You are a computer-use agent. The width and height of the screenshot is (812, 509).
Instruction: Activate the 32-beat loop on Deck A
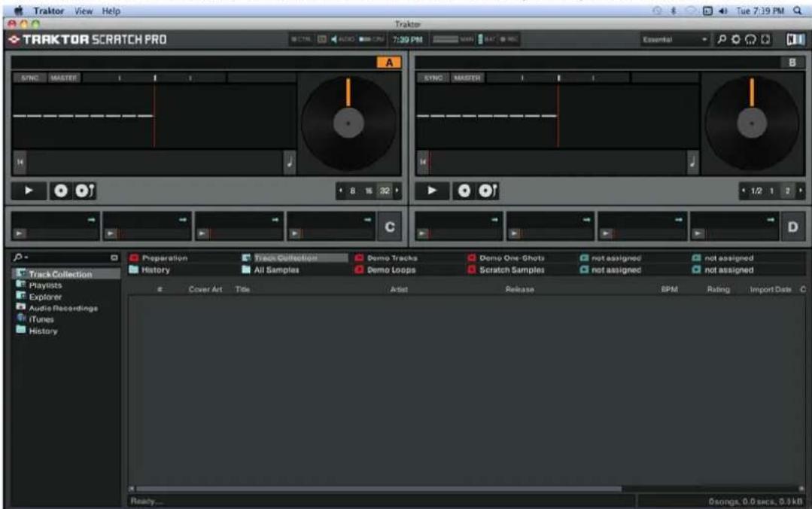coord(385,190)
